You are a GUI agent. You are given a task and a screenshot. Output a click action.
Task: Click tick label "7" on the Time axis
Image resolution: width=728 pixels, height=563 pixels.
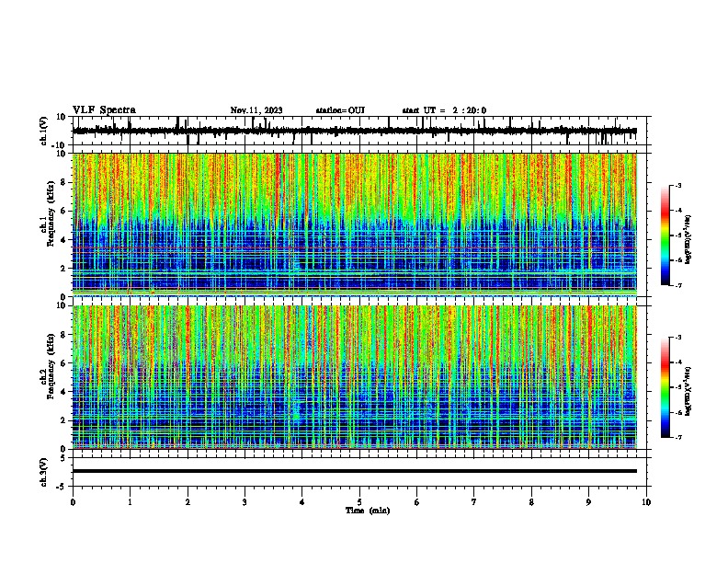tap(474, 502)
